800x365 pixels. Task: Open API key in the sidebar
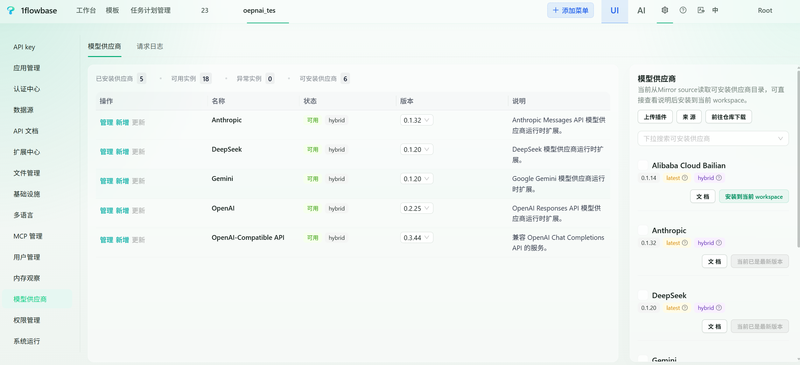point(24,47)
